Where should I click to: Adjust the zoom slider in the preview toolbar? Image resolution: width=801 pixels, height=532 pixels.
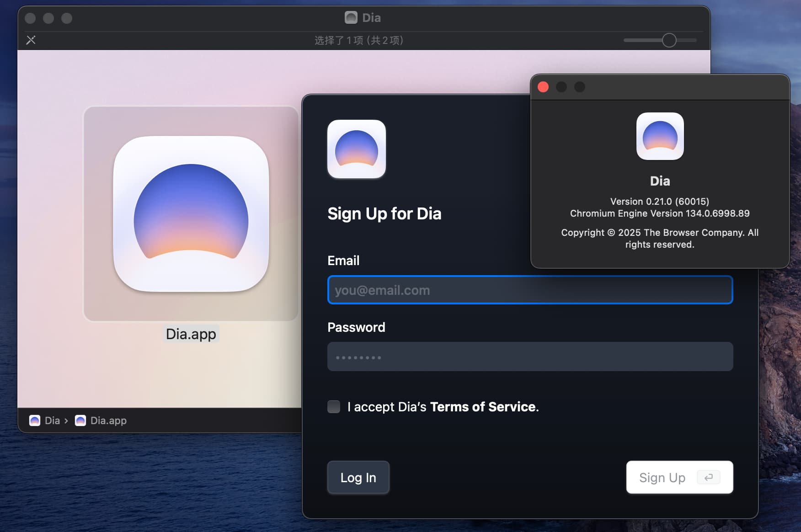point(669,40)
